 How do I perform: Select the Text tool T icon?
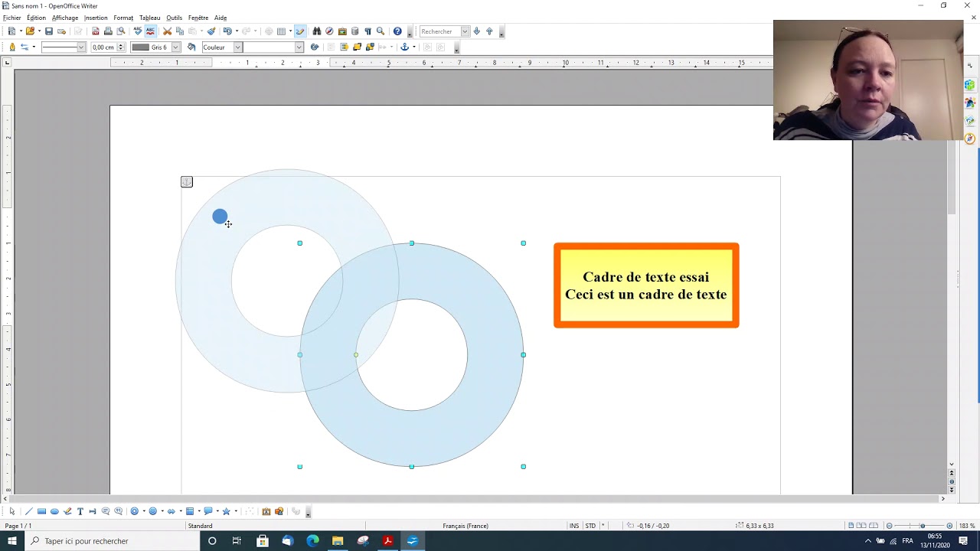tap(80, 511)
